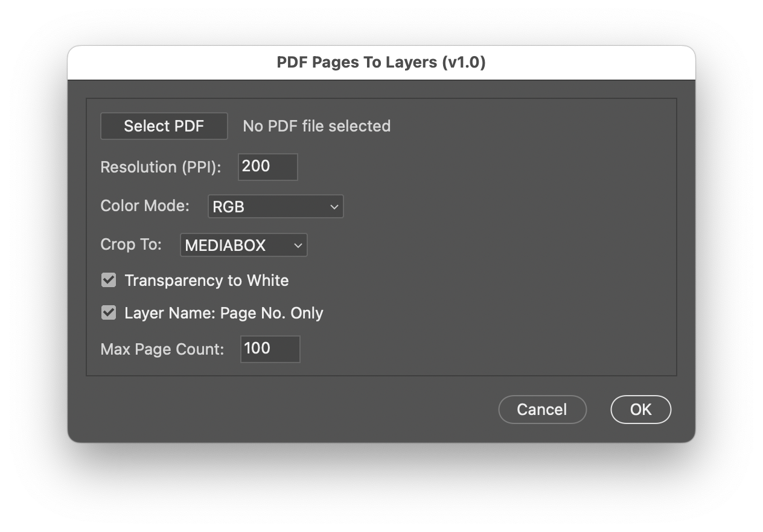This screenshot has width=763, height=532.
Task: Toggle the Layer Name: Page No. Only checkbox
Action: click(110, 312)
